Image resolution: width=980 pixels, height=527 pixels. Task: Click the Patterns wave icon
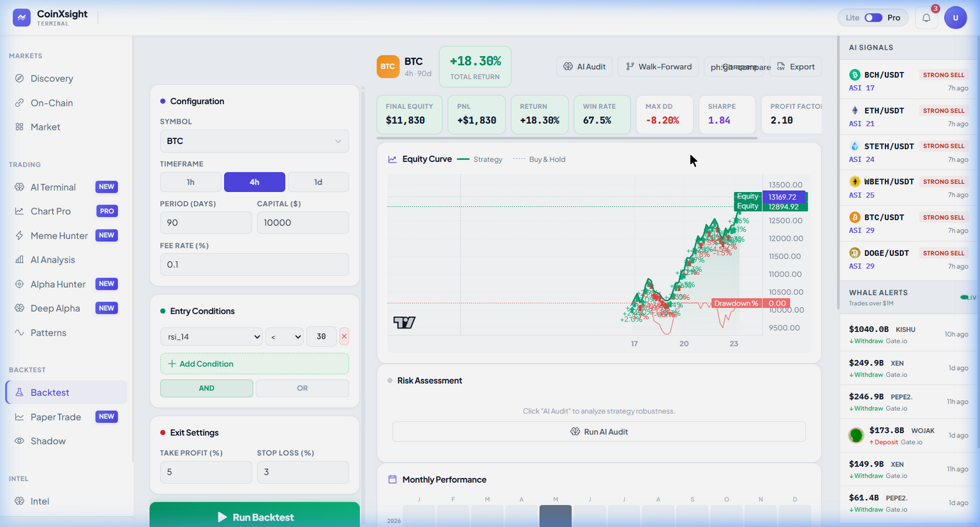coord(19,332)
